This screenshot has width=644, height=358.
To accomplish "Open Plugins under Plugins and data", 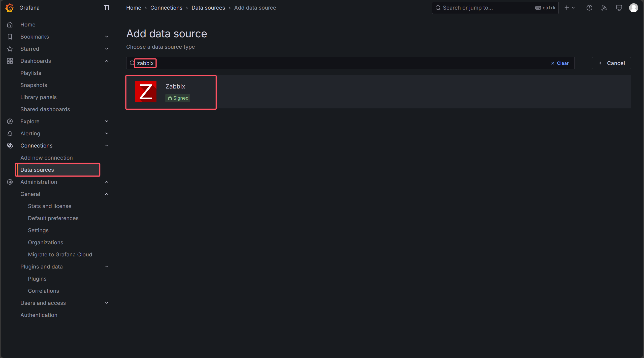I will coord(37,279).
